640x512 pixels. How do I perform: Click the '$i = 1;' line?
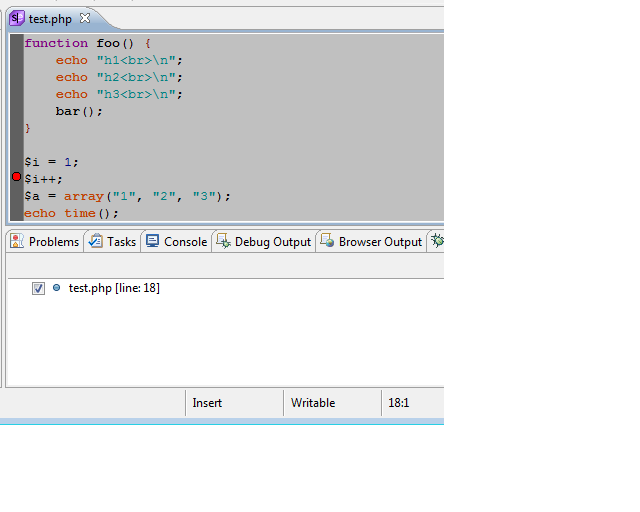point(51,162)
